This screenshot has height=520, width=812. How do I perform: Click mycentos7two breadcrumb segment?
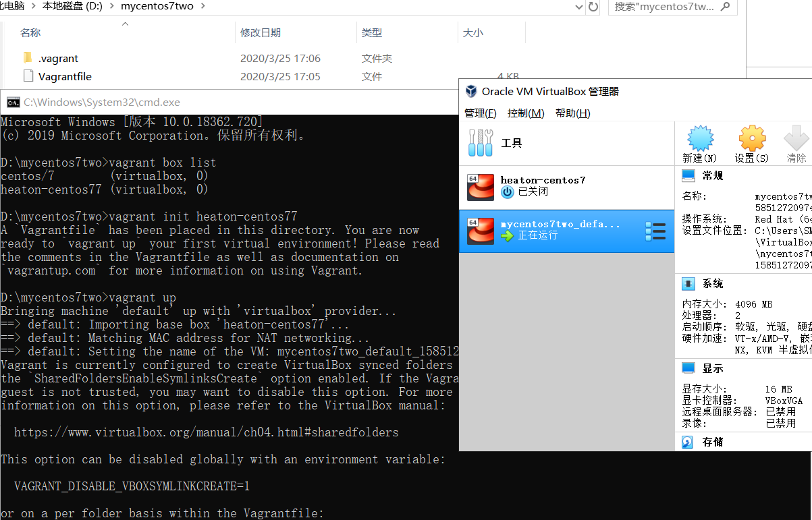coord(158,7)
